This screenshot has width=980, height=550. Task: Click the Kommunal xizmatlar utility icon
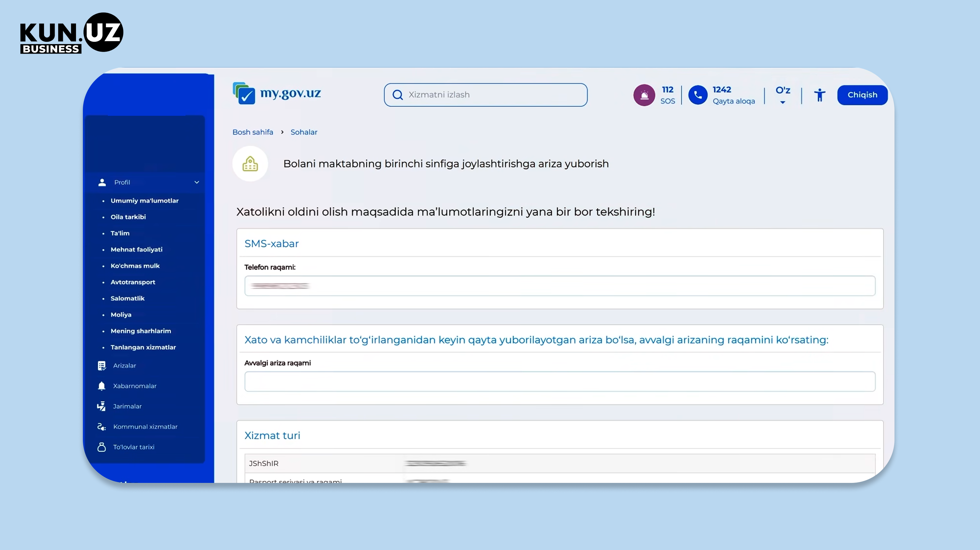[x=102, y=427]
